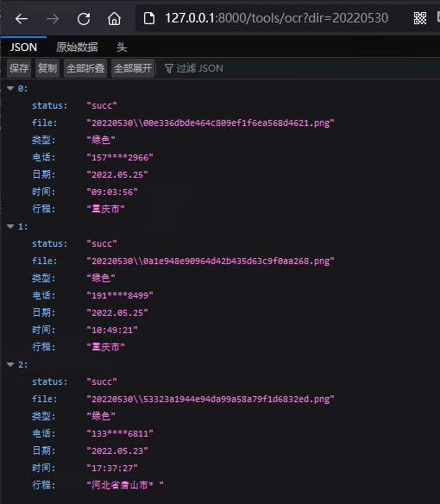Screen dimensions: 440x504
Task: Click the forward navigation arrow
Action: tap(53, 19)
